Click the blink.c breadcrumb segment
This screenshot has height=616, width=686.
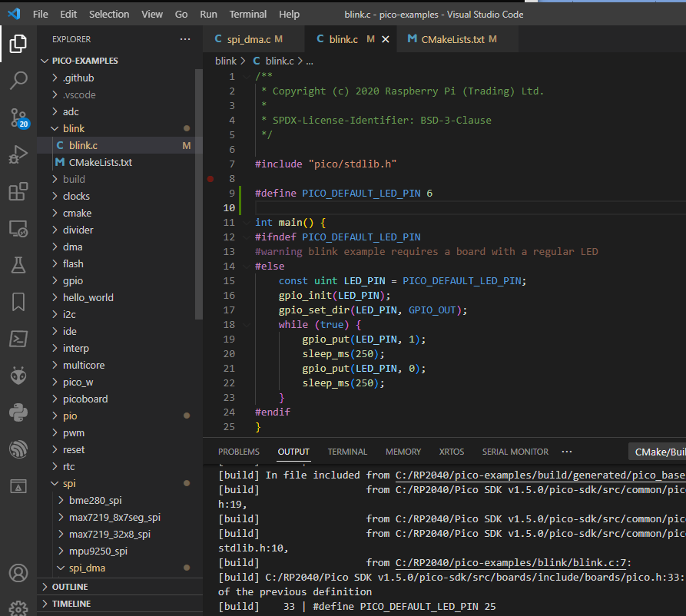(274, 61)
